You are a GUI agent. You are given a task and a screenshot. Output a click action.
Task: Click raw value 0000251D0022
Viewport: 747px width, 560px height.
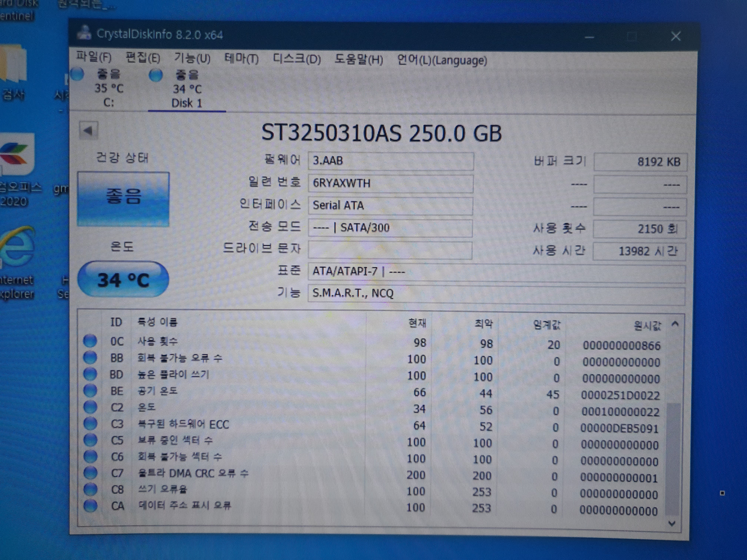point(620,395)
